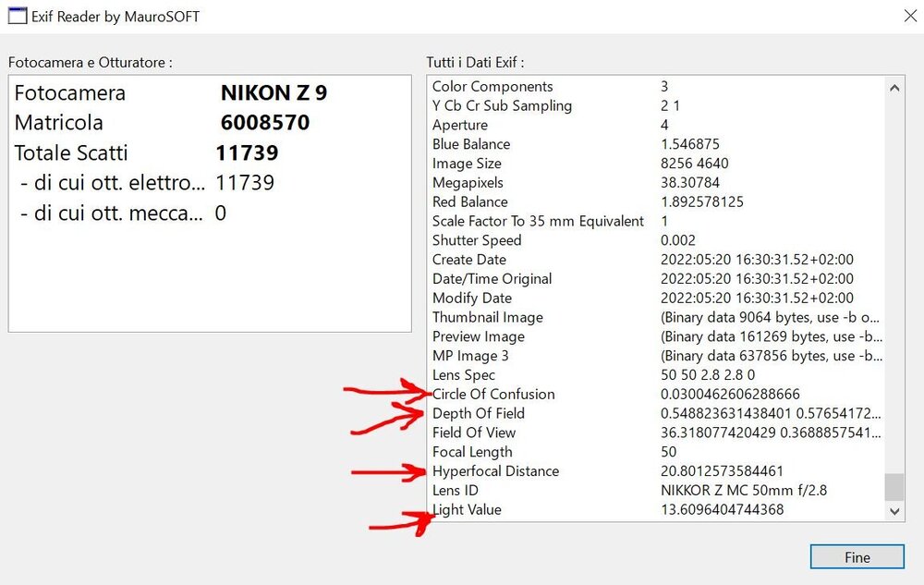Select the Megapixels row
The height and width of the screenshot is (585, 924).
[x=656, y=183]
